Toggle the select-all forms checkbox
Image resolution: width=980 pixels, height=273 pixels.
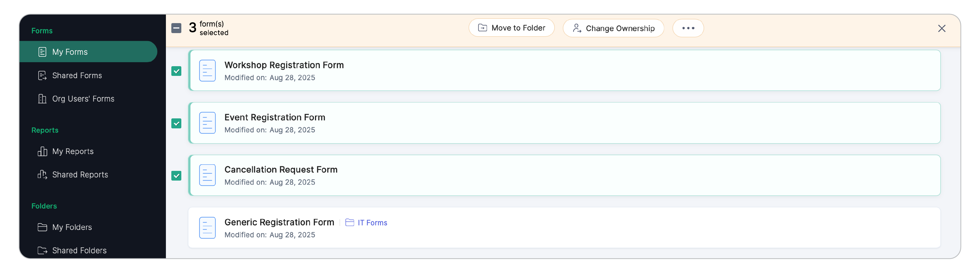pyautogui.click(x=176, y=28)
